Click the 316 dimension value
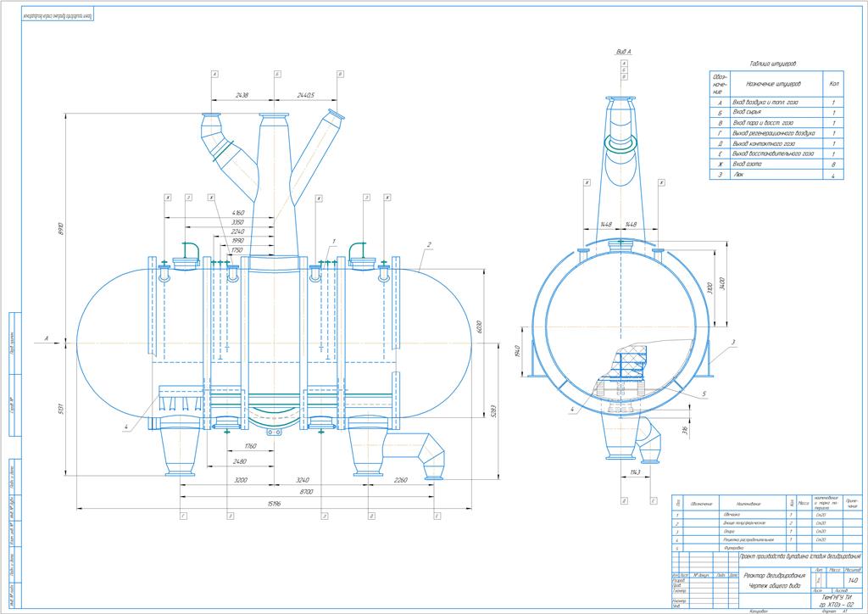 (x=685, y=430)
